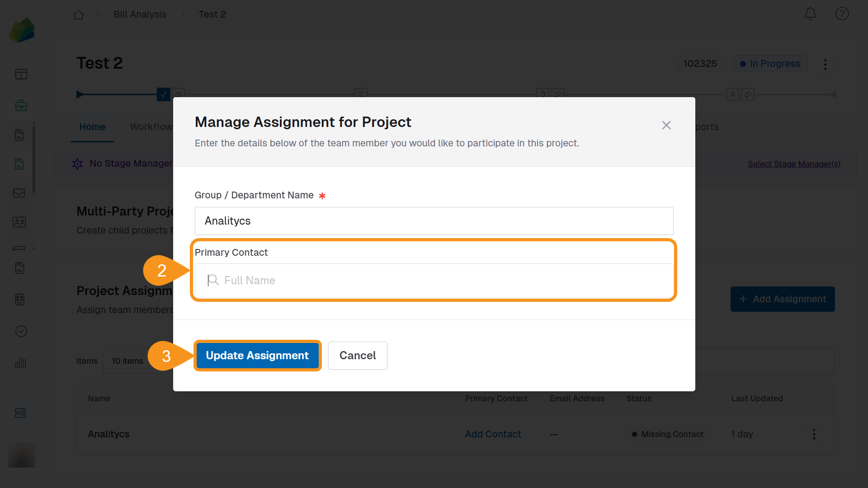Open the Bill Analysis breadcrumb
Image resolution: width=868 pixels, height=488 pixels.
(x=140, y=14)
